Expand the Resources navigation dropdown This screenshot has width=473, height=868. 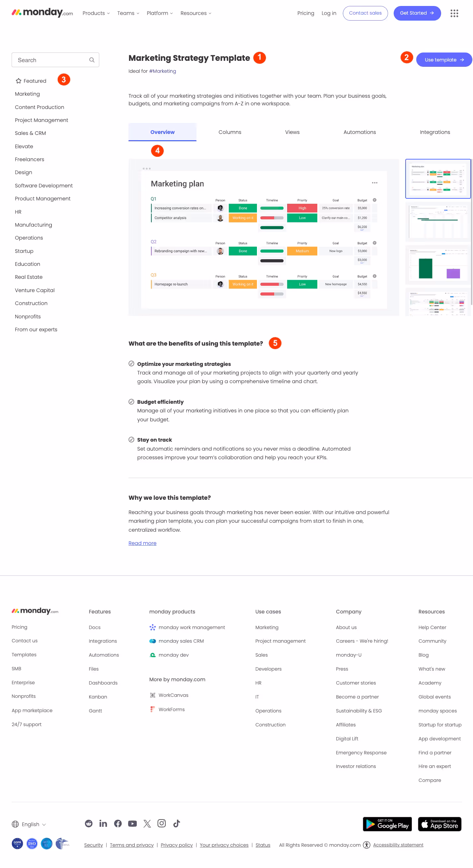(x=196, y=13)
